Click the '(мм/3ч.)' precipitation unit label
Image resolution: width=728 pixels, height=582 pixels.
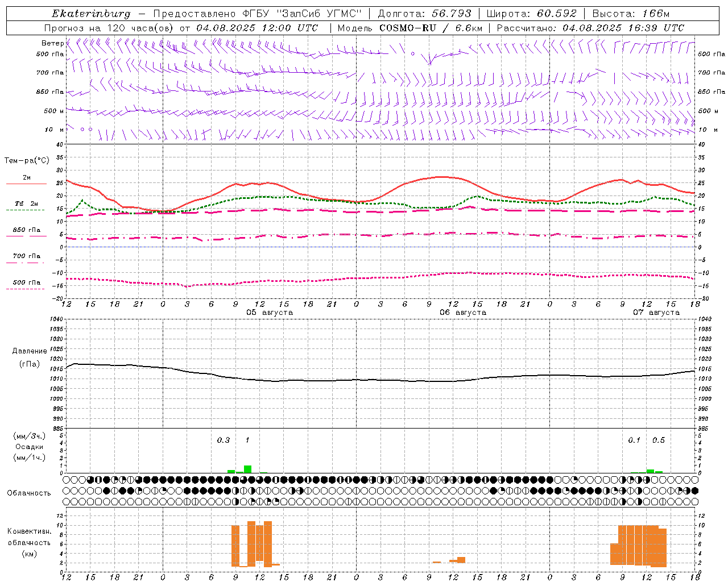pyautogui.click(x=30, y=436)
